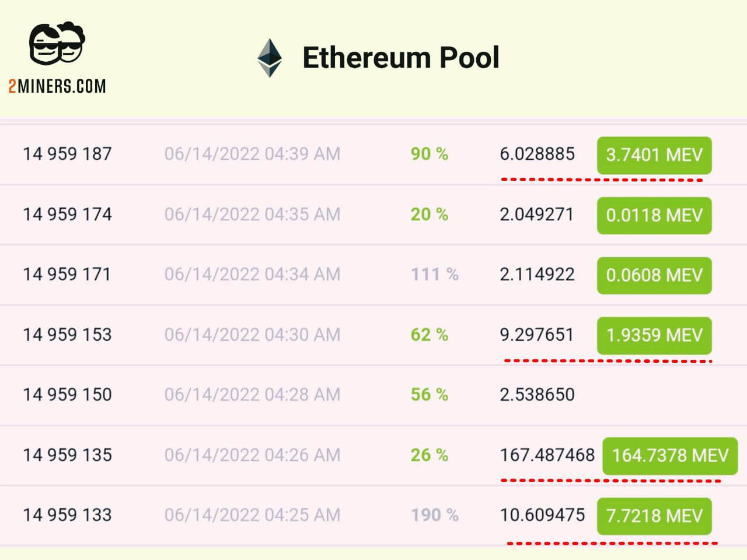Viewport: 747px width, 560px height.
Task: Open block number 14 959 135
Action: tap(67, 454)
